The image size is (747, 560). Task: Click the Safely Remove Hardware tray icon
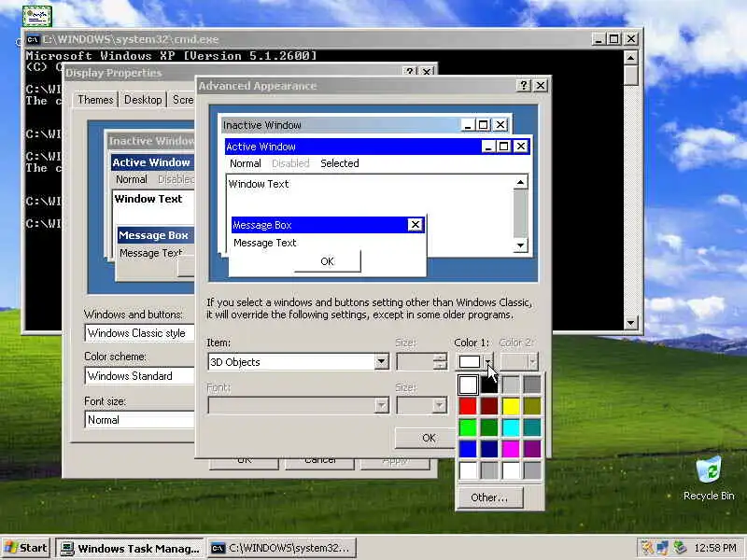[679, 548]
